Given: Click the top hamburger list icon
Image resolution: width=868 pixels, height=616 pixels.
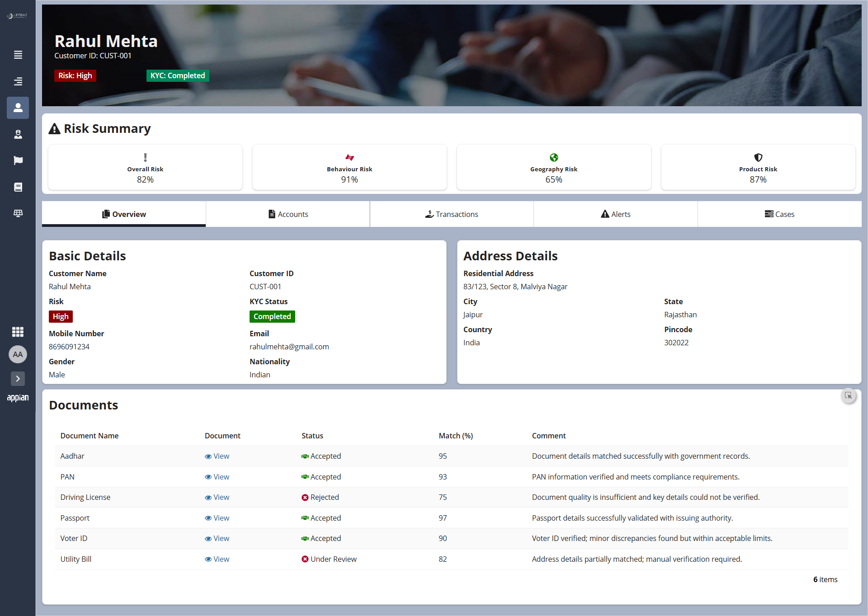Looking at the screenshot, I should 18,55.
